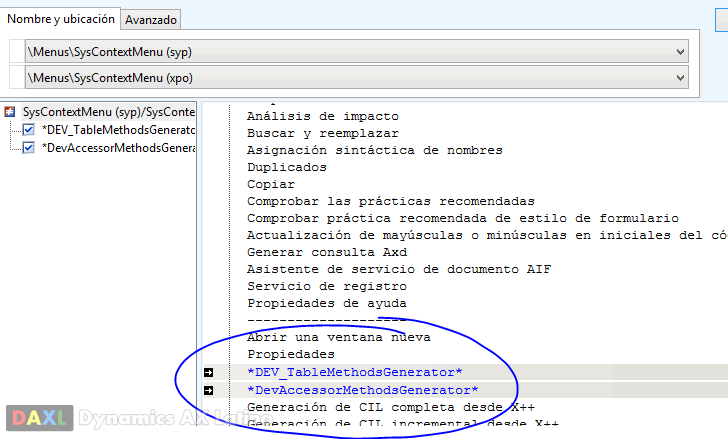Toggle the *DevAccessorMethodsGenerator checkbox in tree
Viewport: 728px width, 439px height.
coord(28,148)
